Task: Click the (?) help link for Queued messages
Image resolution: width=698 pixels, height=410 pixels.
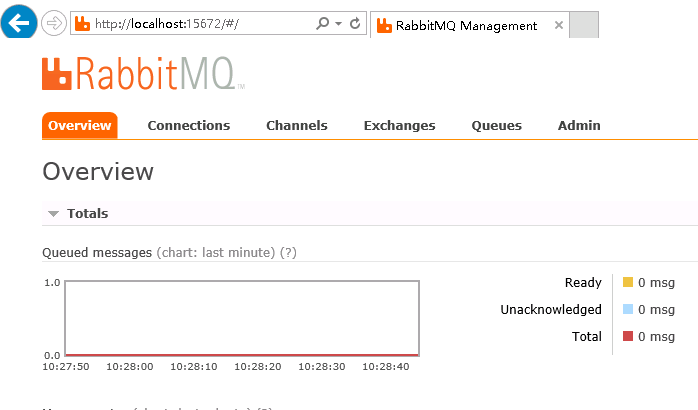Action: (x=288, y=252)
